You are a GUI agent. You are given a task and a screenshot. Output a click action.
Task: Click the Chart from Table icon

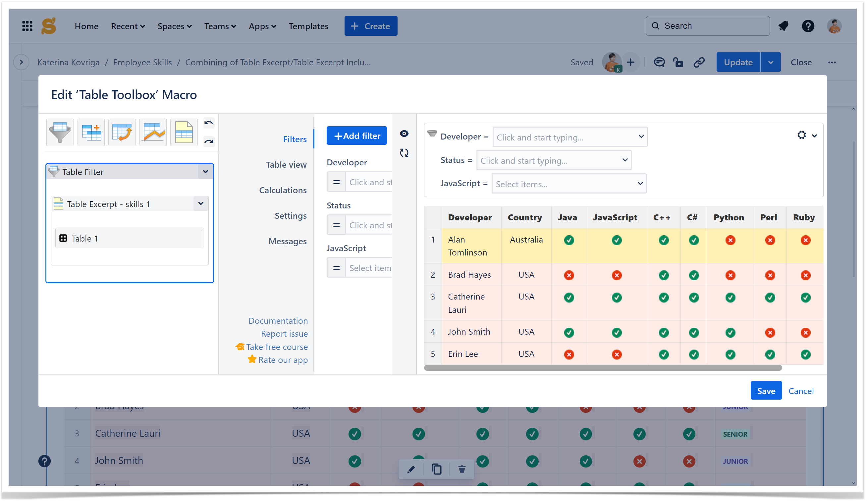pos(153,132)
